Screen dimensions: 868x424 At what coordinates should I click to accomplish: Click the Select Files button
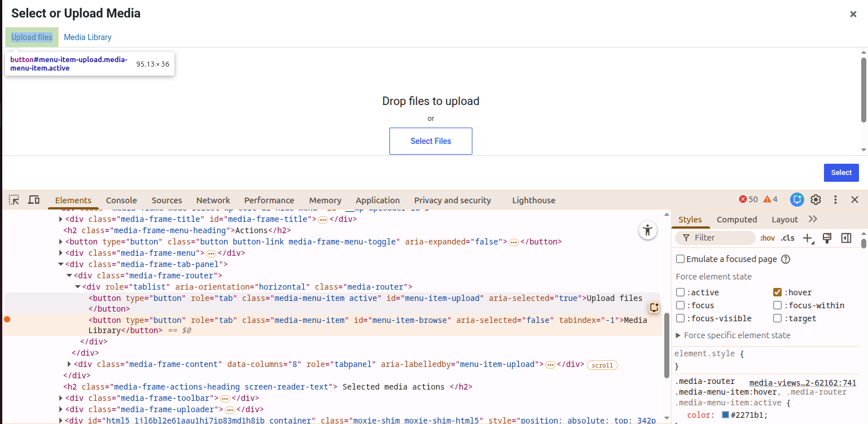[431, 141]
